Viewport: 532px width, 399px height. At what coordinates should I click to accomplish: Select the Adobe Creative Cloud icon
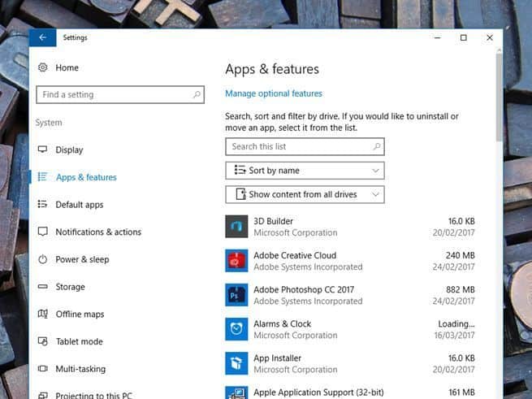click(x=236, y=261)
